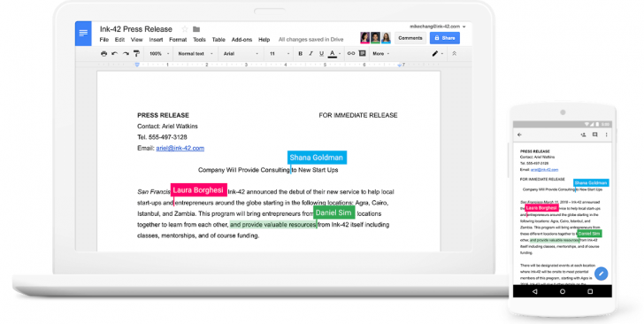Click the insert comment icon in the toolbar
The height and width of the screenshot is (324, 644).
click(363, 53)
